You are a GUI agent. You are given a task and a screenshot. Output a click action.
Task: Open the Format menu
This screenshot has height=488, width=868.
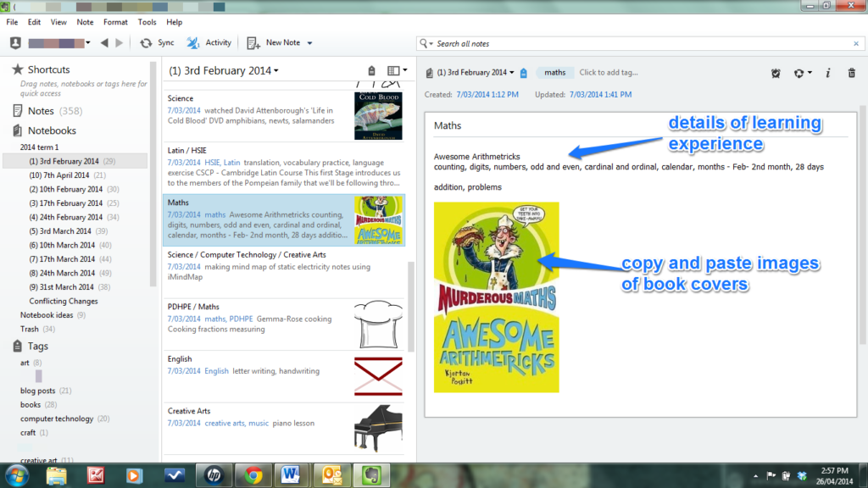[x=115, y=22]
